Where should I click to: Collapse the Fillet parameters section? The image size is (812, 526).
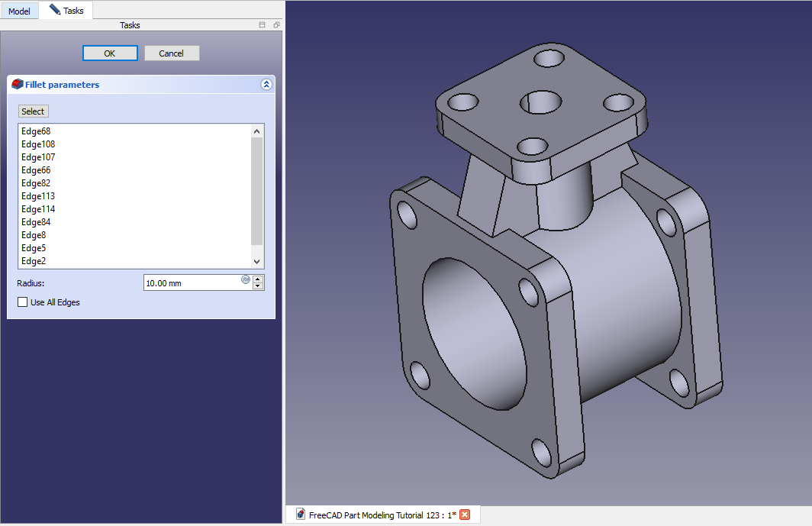(x=266, y=85)
